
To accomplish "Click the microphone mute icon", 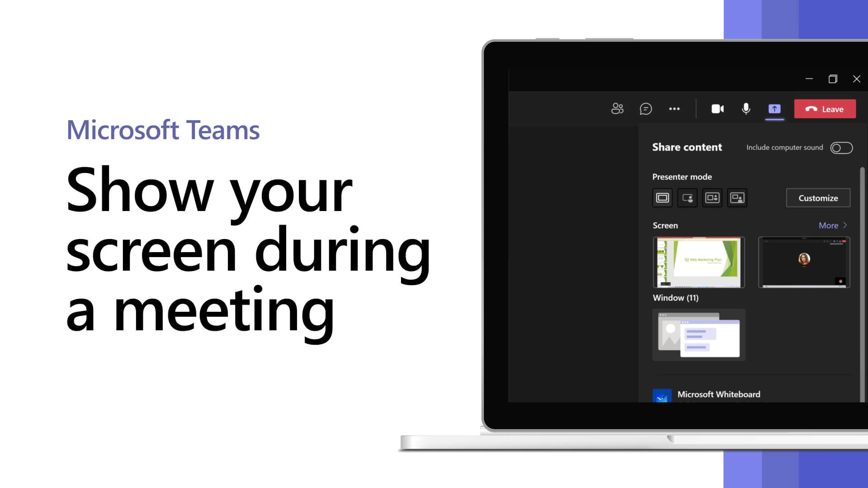I will tap(746, 109).
